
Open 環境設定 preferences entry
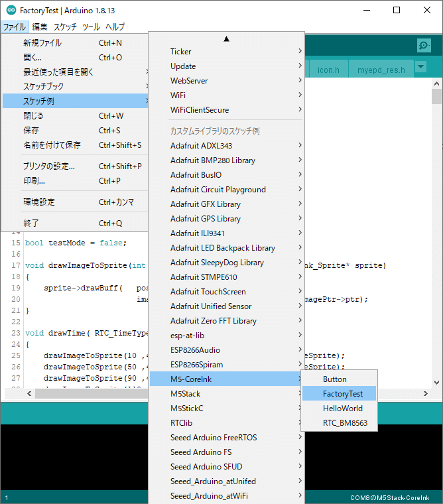coord(75,202)
